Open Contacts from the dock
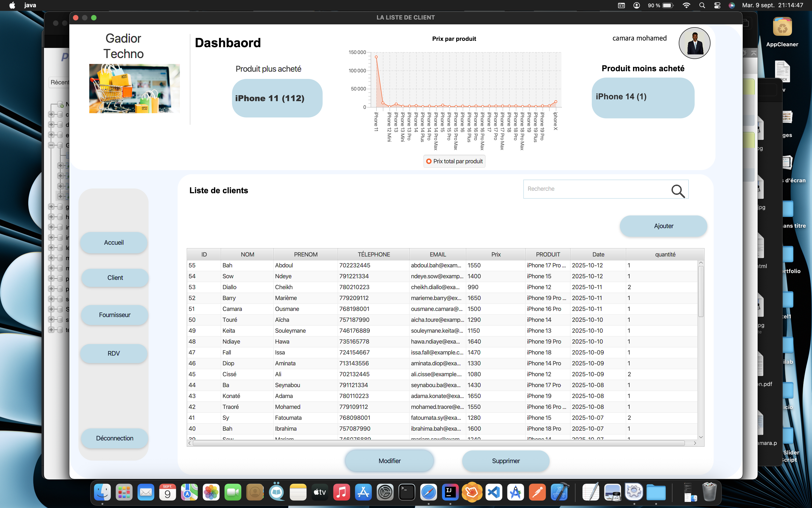 click(255, 493)
